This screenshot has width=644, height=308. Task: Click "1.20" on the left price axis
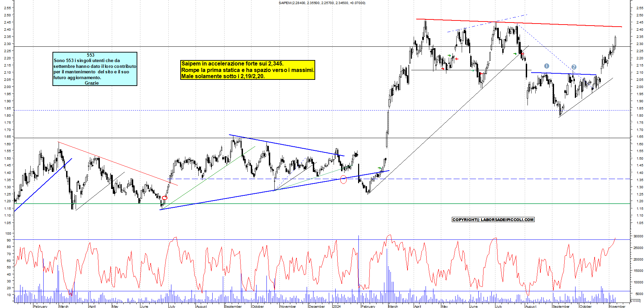tap(7, 201)
